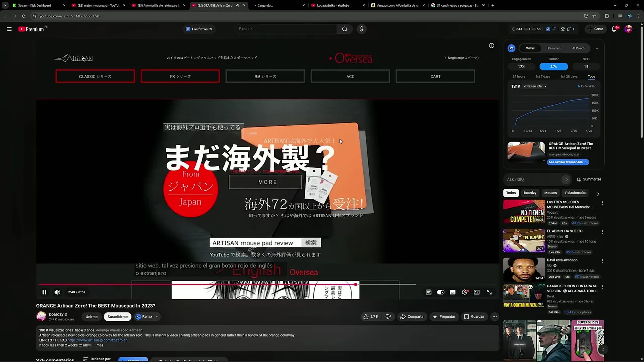Viewport: 644px width, 362px height.
Task: Switch to Amazon.com browser tab
Action: coord(398,5)
